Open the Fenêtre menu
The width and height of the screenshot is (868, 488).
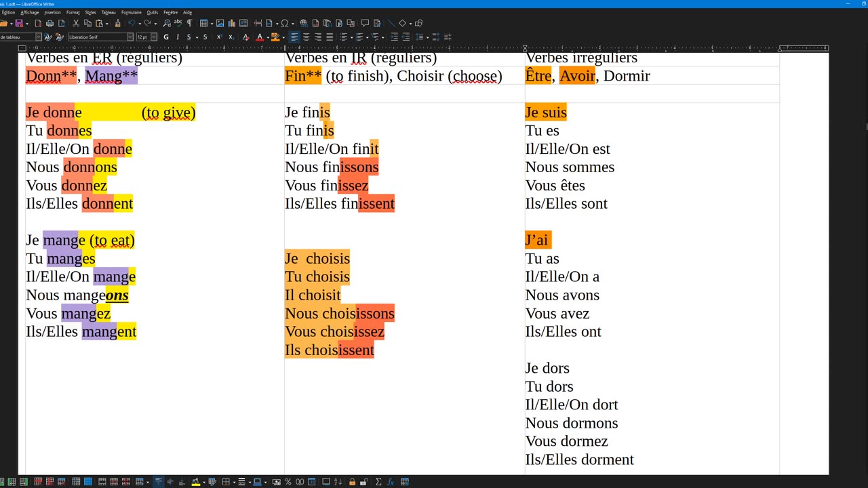pyautogui.click(x=170, y=12)
